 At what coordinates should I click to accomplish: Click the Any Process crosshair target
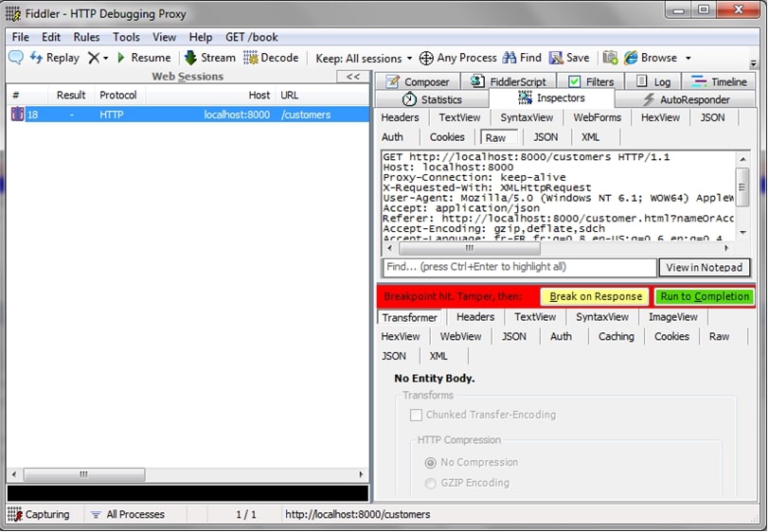point(457,58)
